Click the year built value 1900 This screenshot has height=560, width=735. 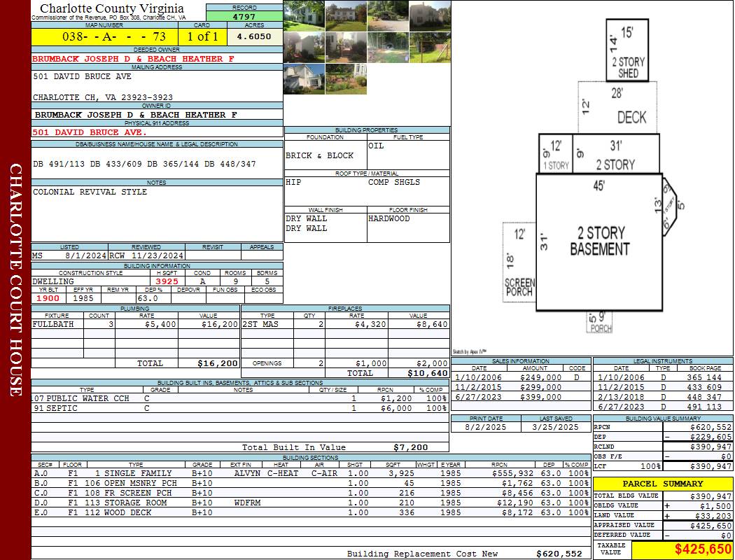point(48,298)
